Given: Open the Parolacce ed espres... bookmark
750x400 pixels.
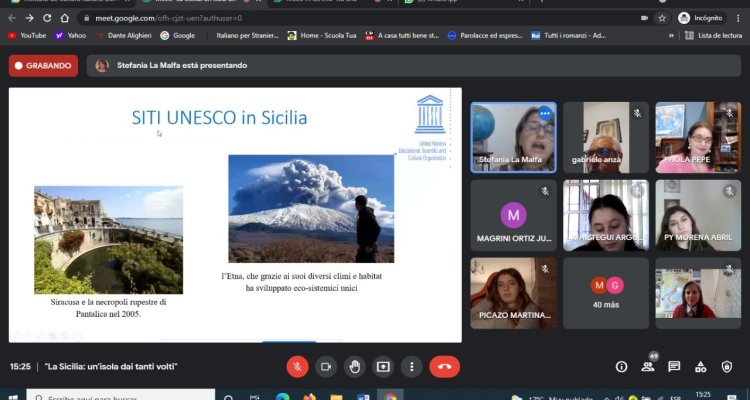Looking at the screenshot, I should [x=485, y=35].
